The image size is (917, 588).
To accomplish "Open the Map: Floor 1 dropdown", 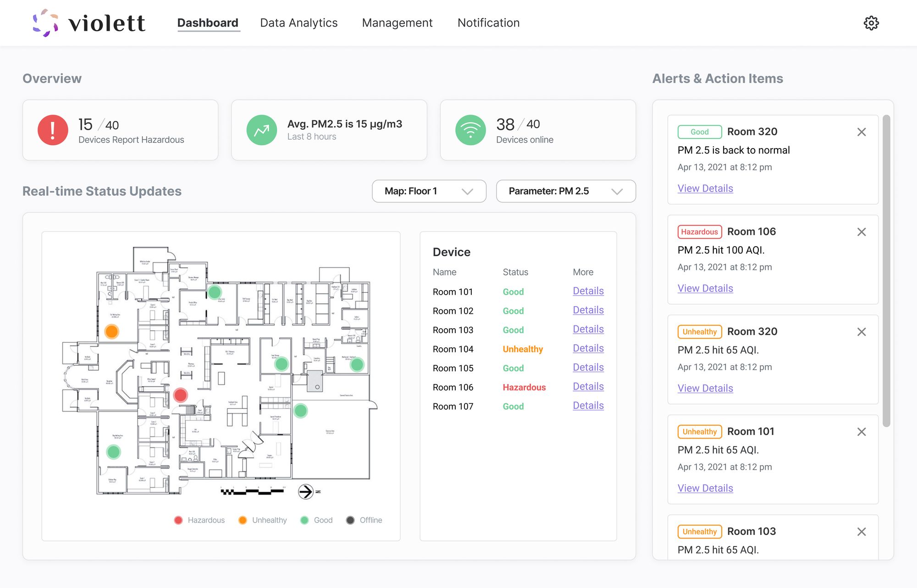I will pos(429,191).
